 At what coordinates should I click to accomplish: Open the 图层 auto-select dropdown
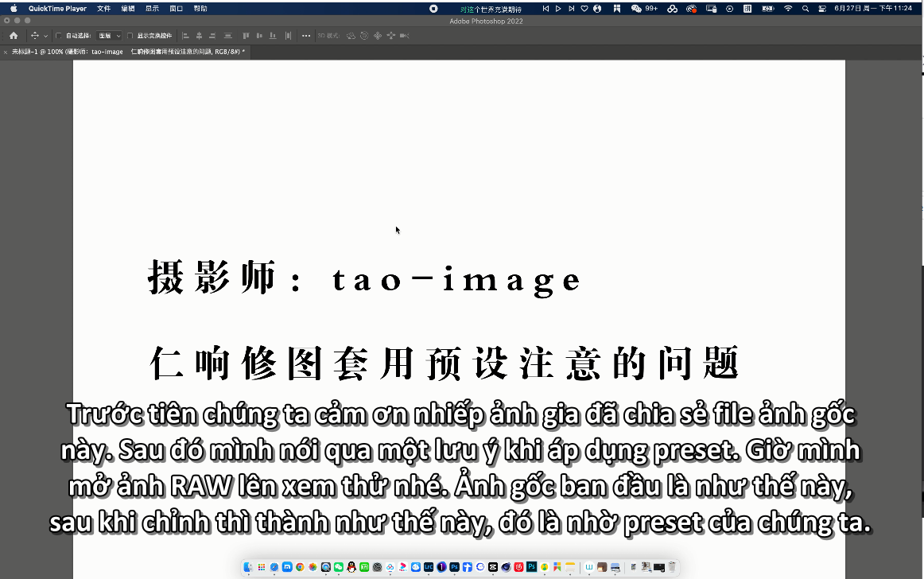click(x=110, y=36)
